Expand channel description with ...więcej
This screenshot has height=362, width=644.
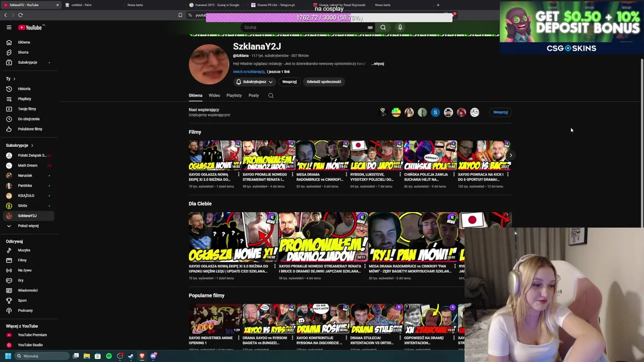click(x=378, y=64)
